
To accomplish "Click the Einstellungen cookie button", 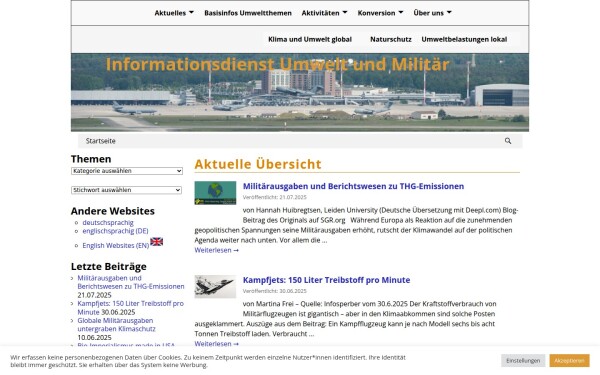I will [x=523, y=360].
